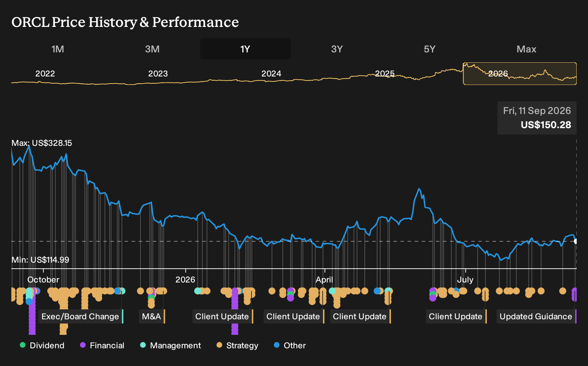Open the Client Update label near July
This screenshot has height=366, width=588.
(x=456, y=316)
